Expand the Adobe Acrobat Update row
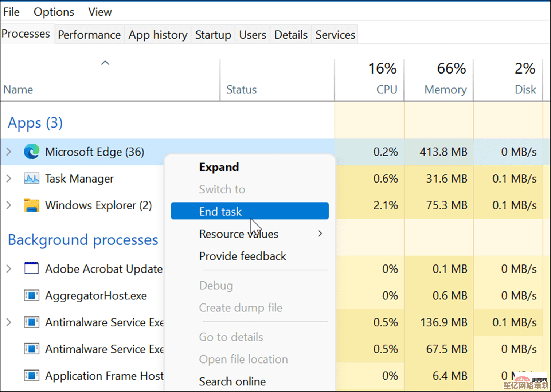The width and height of the screenshot is (551, 392). pos(9,269)
